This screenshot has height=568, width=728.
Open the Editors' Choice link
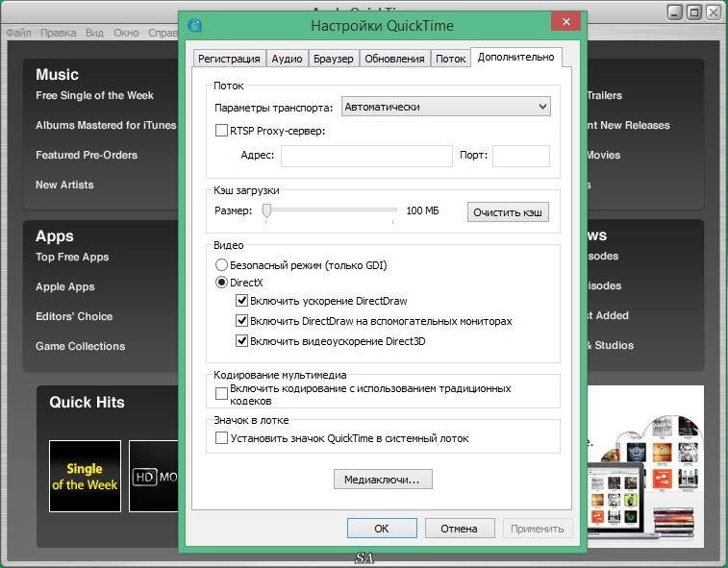tap(74, 316)
